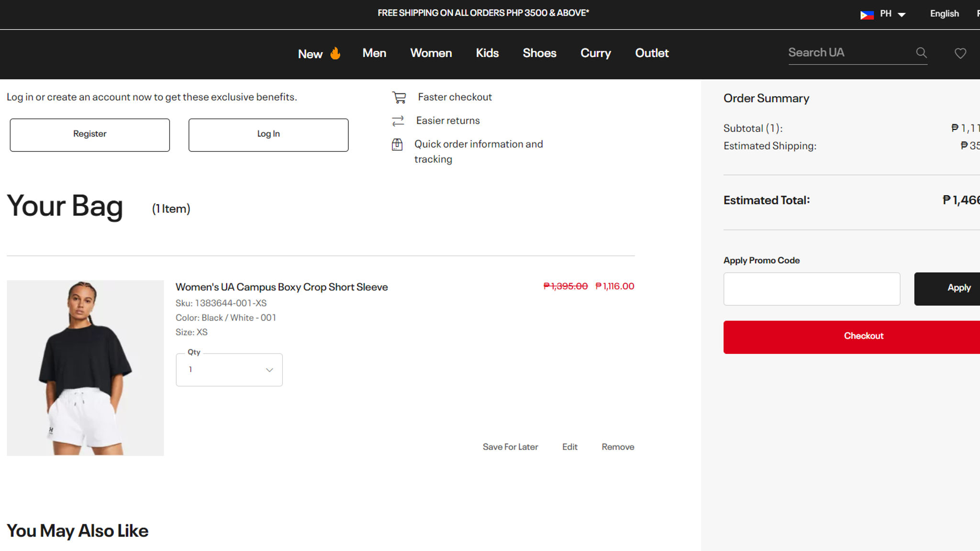Viewport: 980px width, 551px height.
Task: Click the free shipping banner text
Action: pyautogui.click(x=483, y=13)
